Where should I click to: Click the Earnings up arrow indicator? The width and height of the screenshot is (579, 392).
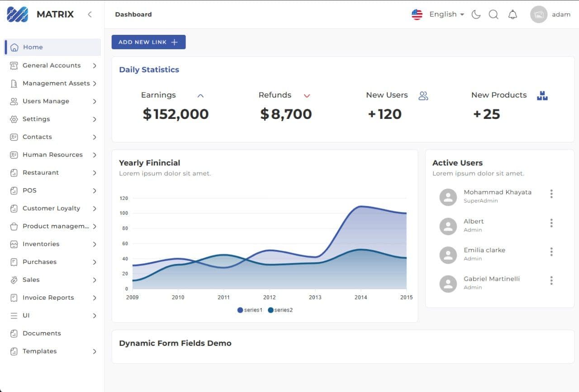tap(201, 96)
